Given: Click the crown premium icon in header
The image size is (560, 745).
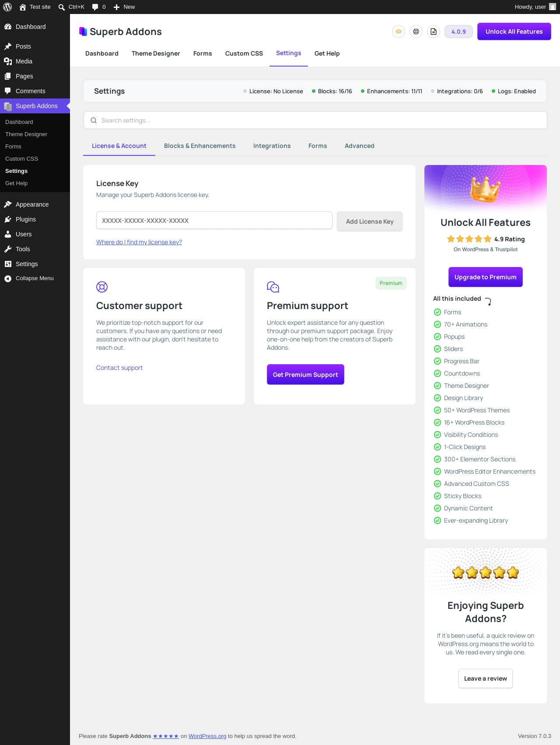Looking at the screenshot, I should 399,32.
